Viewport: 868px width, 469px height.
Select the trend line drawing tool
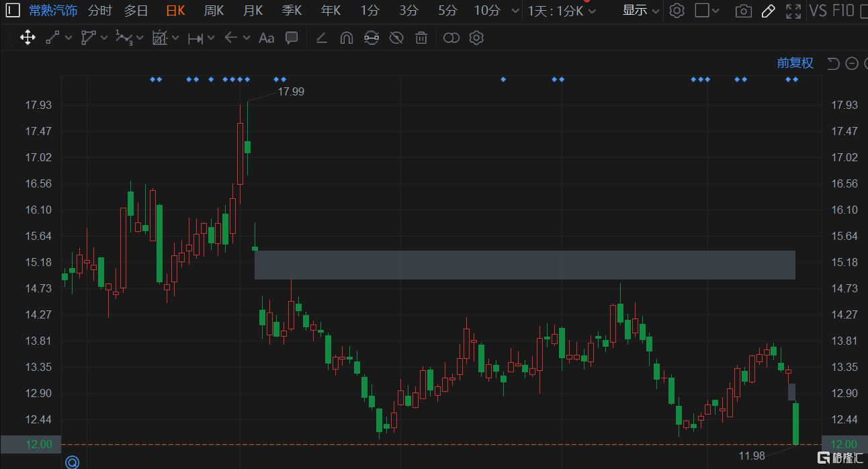[x=53, y=38]
